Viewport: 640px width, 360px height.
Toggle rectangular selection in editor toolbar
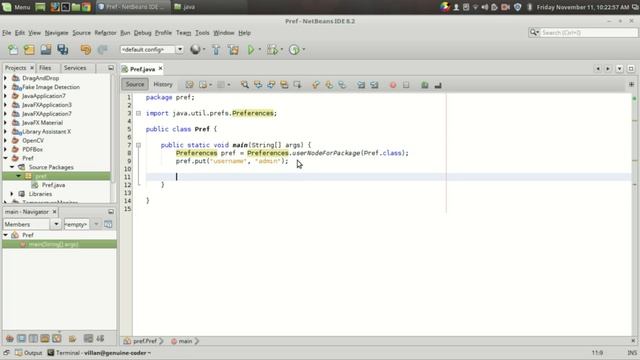[x=297, y=85]
